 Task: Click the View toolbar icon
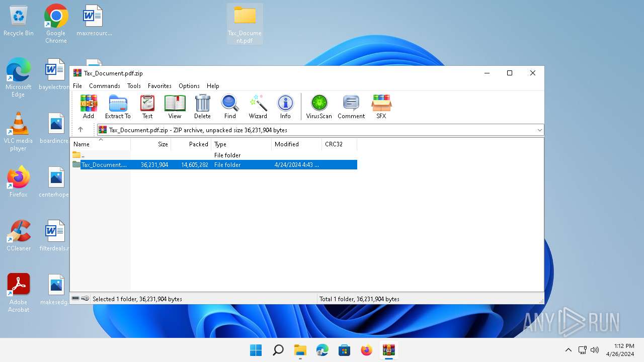[x=175, y=107]
